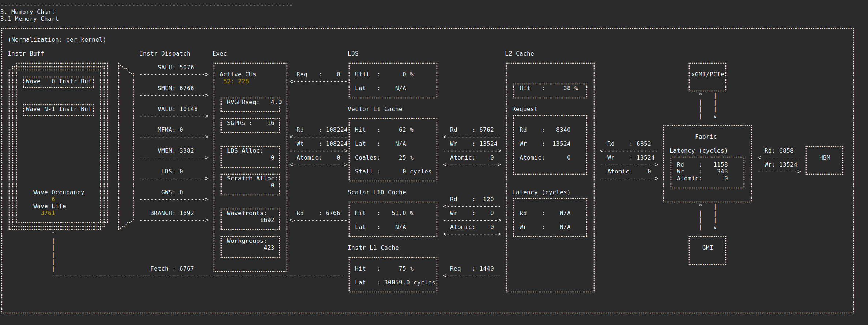Click the yellow Wave Life value 3761
This screenshot has height=325, width=868.
48,213
